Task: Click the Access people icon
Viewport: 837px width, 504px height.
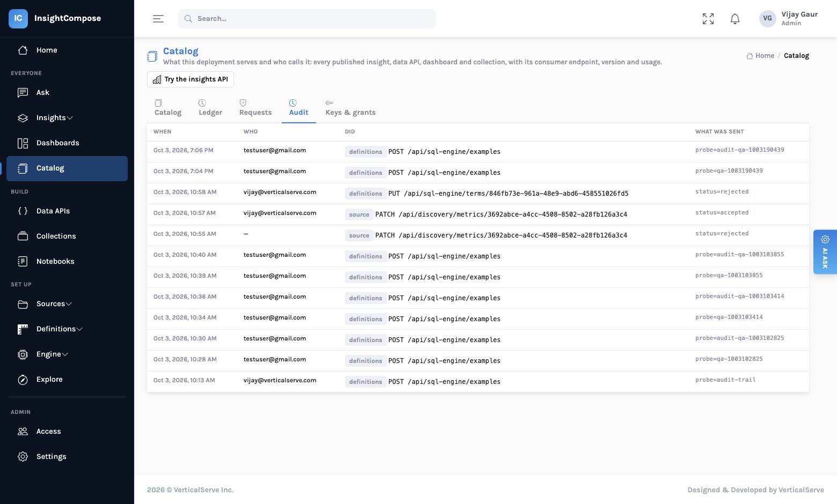Action: 23,431
